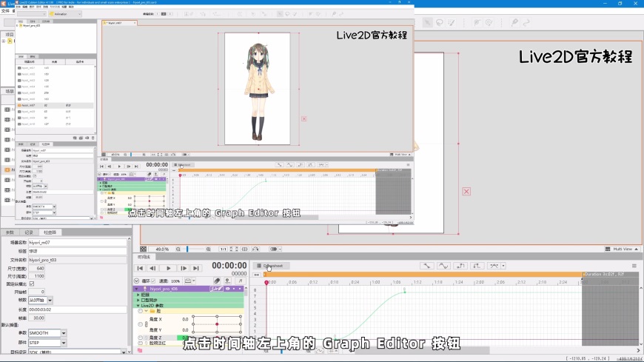This screenshot has height=362, width=644.
Task: Toggle visibility eye on hiyori_pro_t06 track
Action: coord(227,289)
